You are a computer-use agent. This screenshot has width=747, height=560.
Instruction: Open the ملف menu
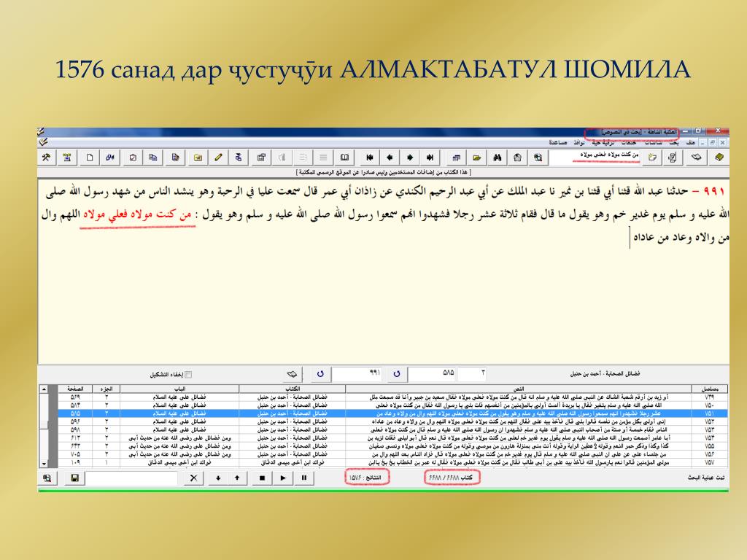click(x=690, y=142)
